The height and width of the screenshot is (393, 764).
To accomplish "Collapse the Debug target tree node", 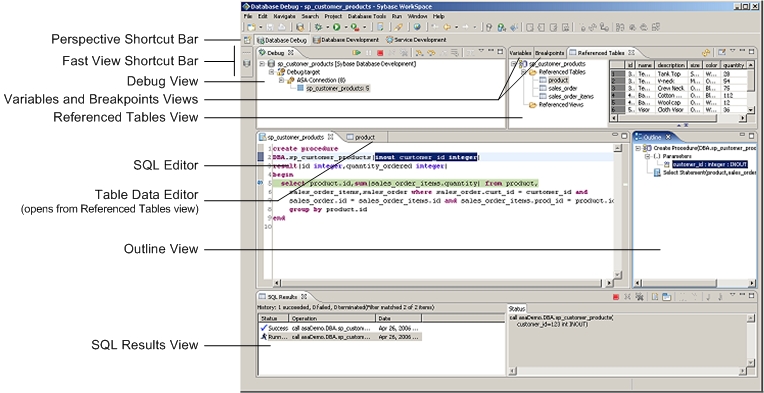I will tap(271, 72).
